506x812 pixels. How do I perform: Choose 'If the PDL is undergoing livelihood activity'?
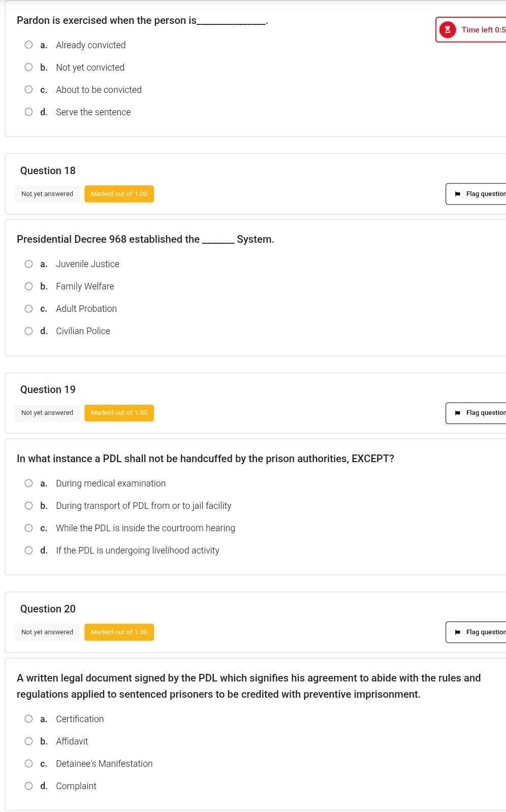(29, 550)
